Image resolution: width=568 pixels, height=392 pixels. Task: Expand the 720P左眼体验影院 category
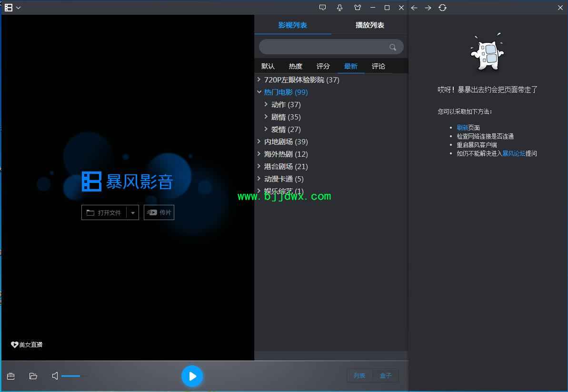pyautogui.click(x=259, y=80)
